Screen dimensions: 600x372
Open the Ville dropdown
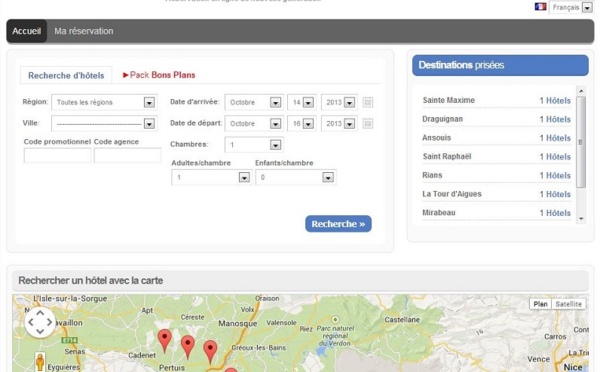[104, 123]
